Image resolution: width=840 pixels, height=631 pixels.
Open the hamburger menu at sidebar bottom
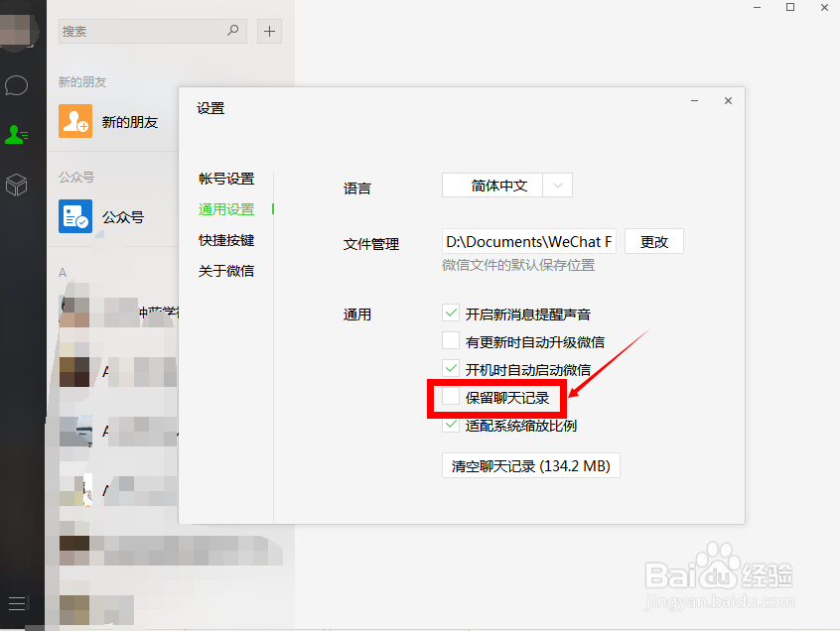(x=17, y=602)
